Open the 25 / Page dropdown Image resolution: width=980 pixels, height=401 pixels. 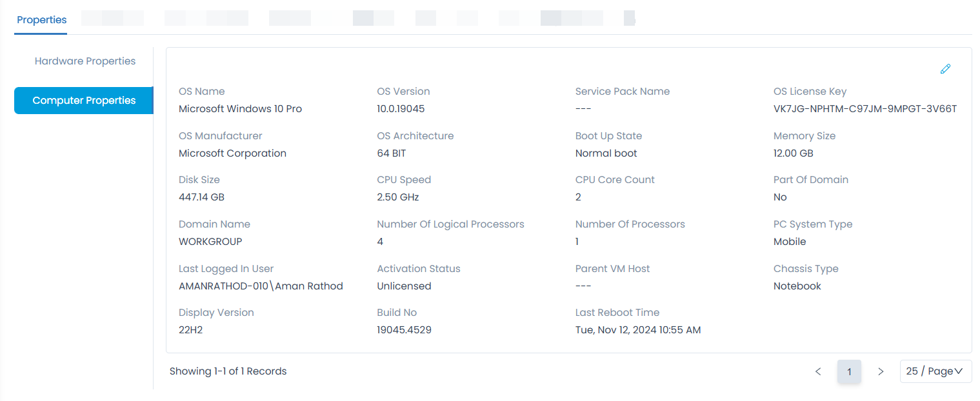point(935,371)
